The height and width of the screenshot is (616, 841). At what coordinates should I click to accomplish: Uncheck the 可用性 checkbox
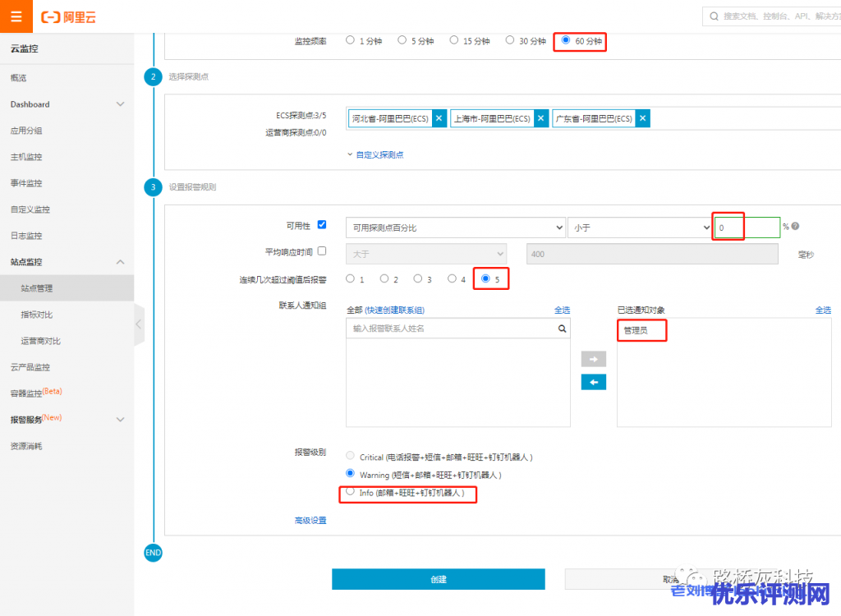(x=322, y=225)
